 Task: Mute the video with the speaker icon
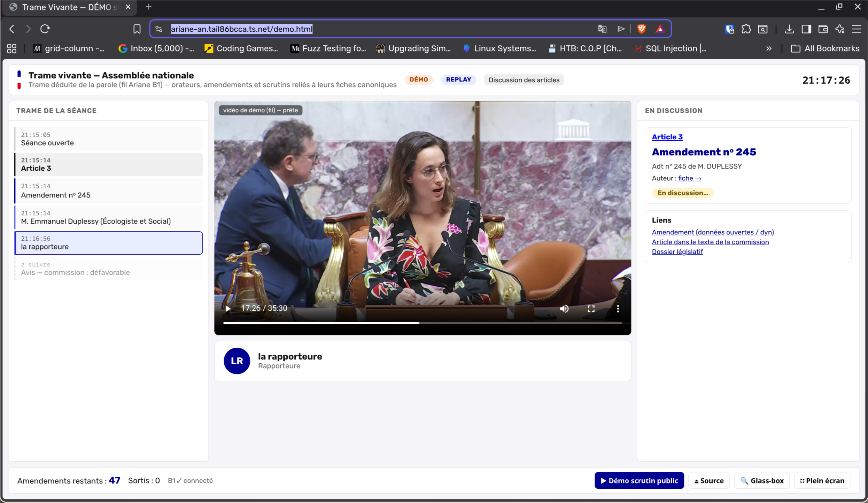[x=564, y=309]
